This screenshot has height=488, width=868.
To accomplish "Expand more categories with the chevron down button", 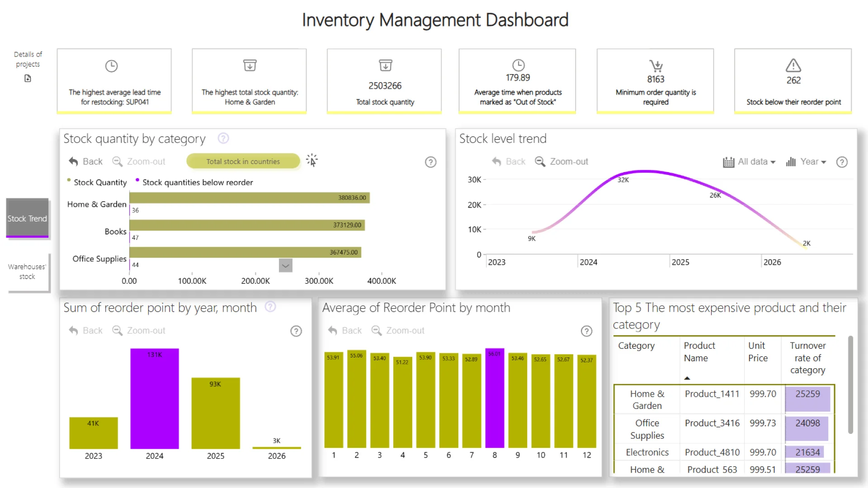I will [x=285, y=266].
